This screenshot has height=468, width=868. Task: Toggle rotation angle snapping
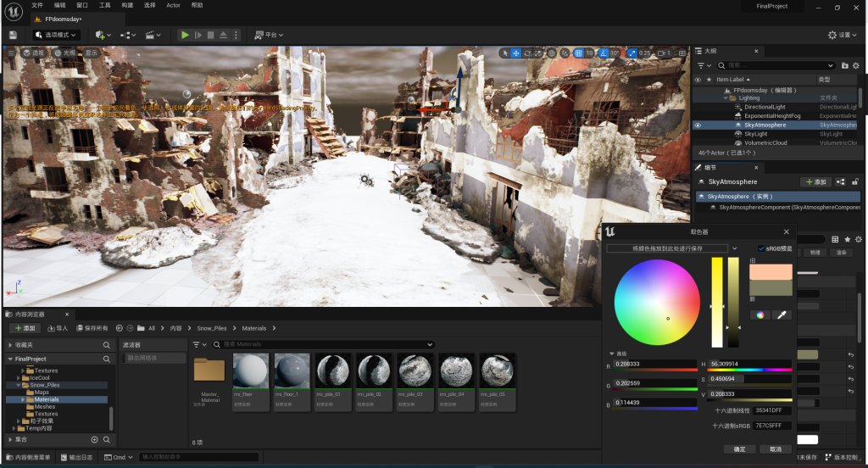pyautogui.click(x=604, y=53)
